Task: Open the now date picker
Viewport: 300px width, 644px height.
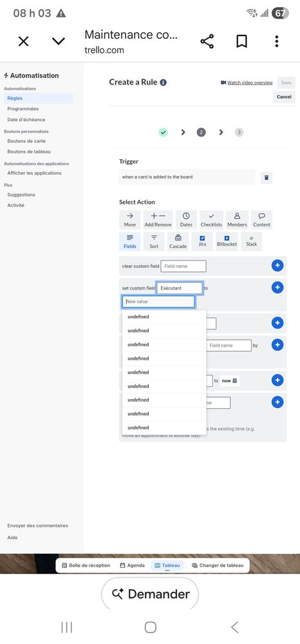Action: tap(230, 381)
